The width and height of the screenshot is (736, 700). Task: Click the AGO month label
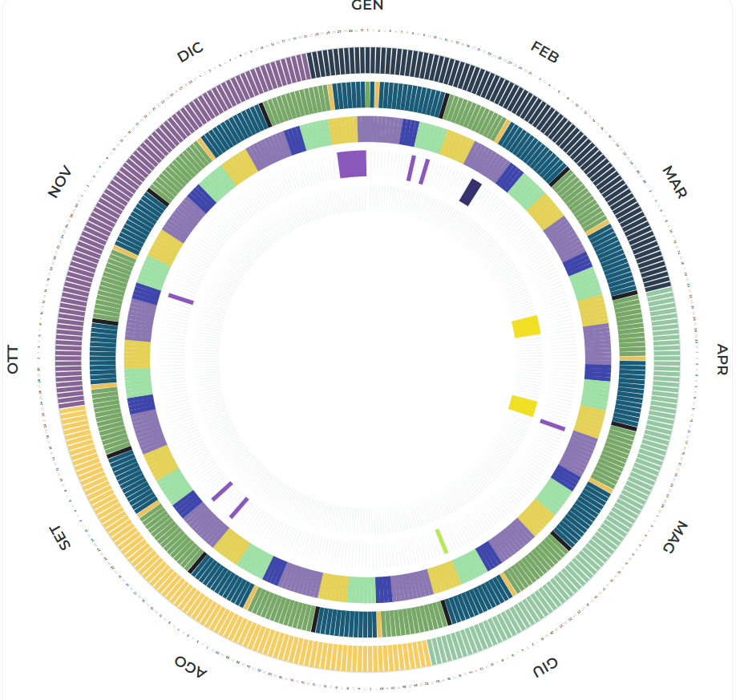coord(191,666)
